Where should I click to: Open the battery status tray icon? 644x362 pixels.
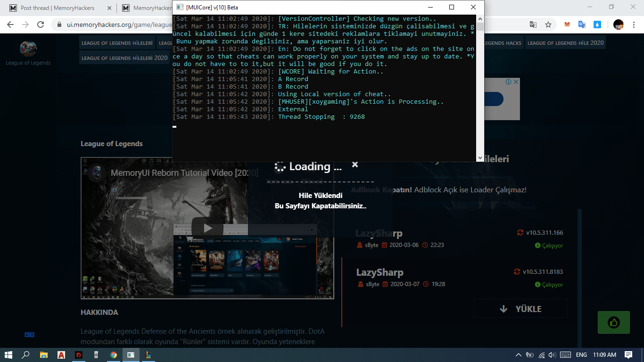(530, 355)
